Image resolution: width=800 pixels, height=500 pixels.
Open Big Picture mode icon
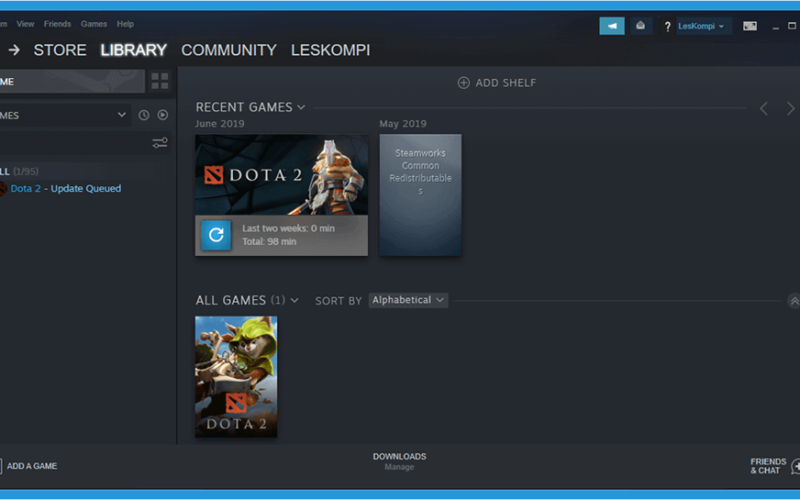coord(749,26)
